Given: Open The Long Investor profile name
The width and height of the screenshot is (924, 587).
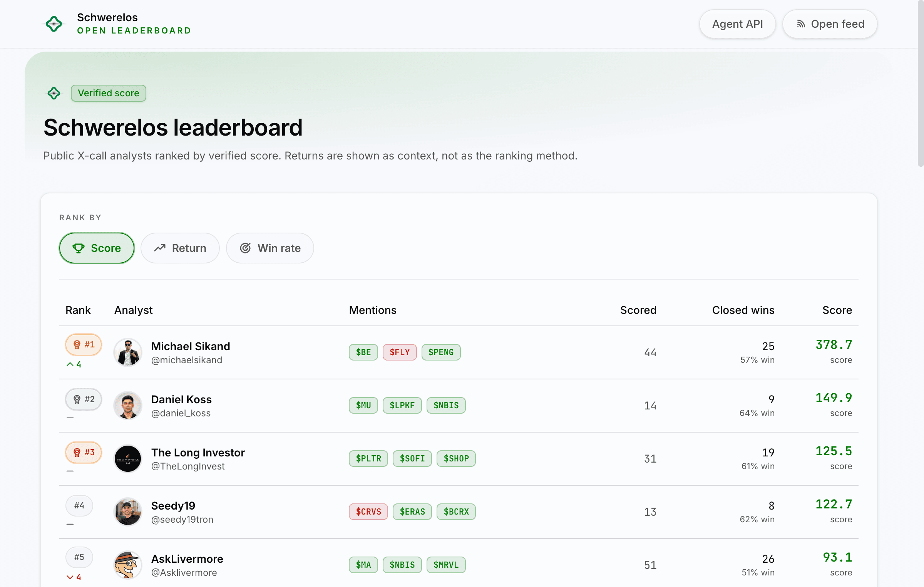Looking at the screenshot, I should point(198,453).
